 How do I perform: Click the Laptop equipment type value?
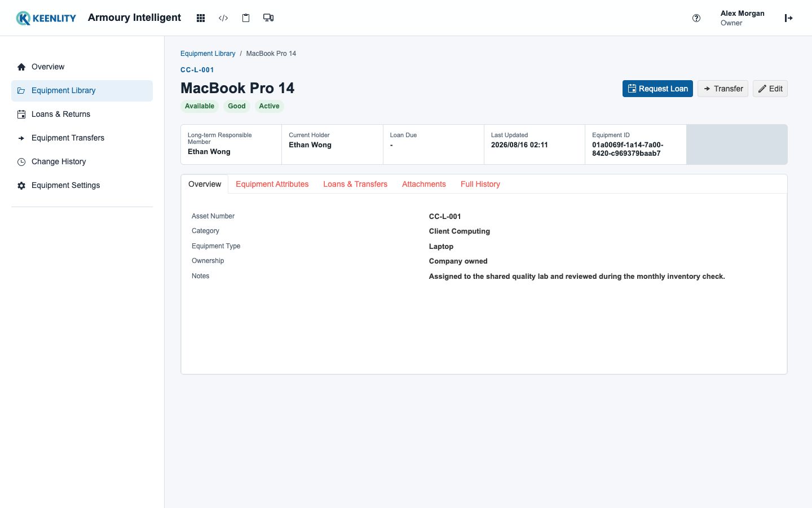(x=441, y=247)
